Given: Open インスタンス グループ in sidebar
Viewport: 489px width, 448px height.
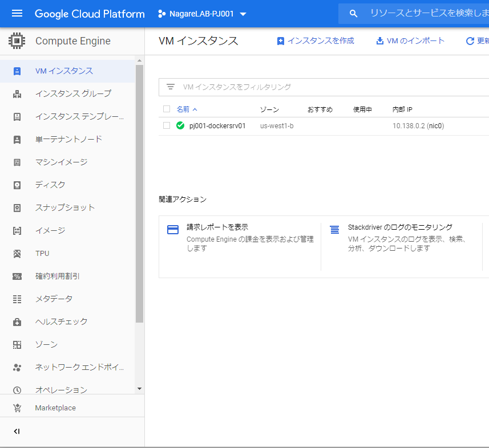Looking at the screenshot, I should tap(67, 94).
